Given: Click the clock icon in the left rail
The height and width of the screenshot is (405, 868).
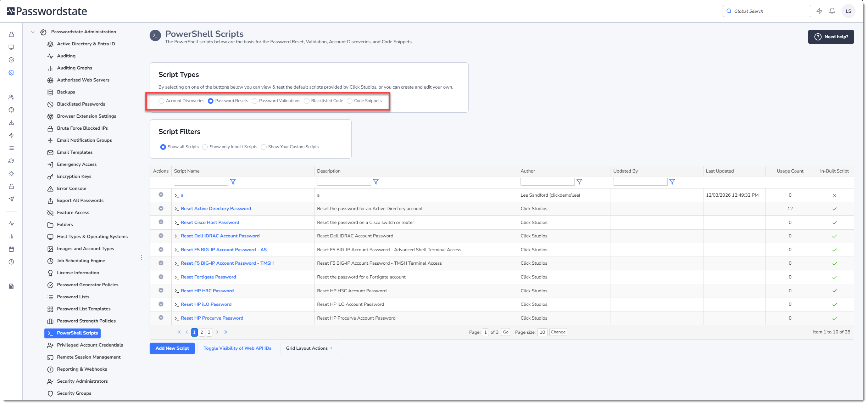Looking at the screenshot, I should pyautogui.click(x=11, y=262).
